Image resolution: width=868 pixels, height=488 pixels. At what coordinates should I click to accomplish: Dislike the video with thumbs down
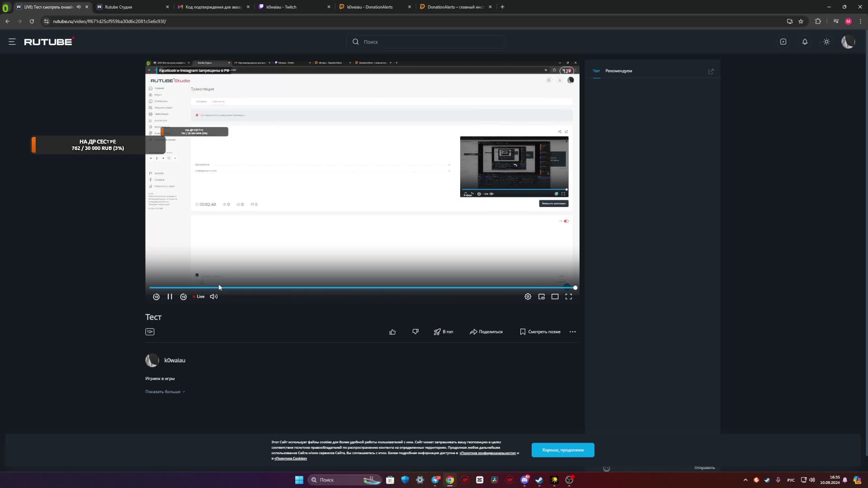(415, 332)
